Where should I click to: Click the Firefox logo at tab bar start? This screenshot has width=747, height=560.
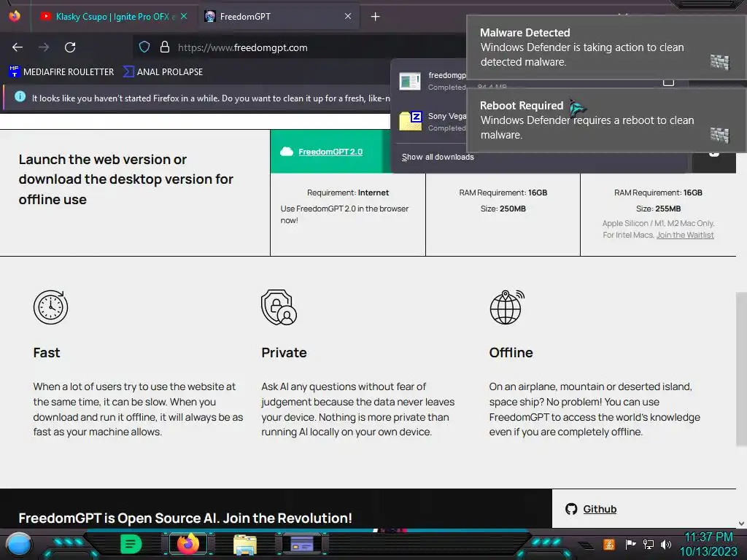pyautogui.click(x=15, y=16)
